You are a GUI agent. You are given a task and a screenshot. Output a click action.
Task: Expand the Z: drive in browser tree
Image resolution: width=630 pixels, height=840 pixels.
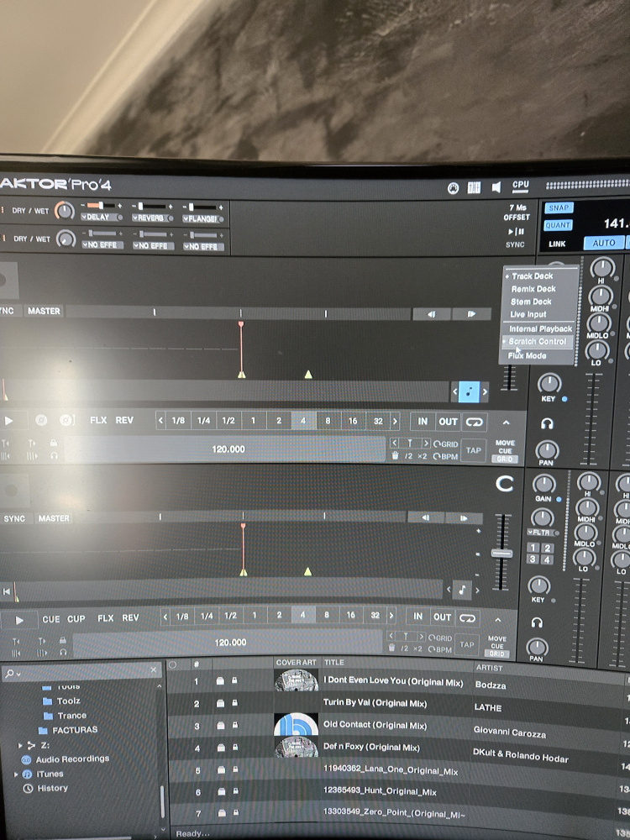pyautogui.click(x=20, y=745)
